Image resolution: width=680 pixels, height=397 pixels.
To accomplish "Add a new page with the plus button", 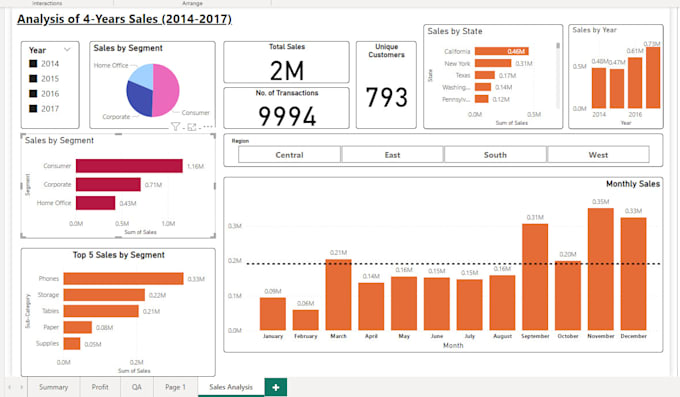I will pos(275,387).
